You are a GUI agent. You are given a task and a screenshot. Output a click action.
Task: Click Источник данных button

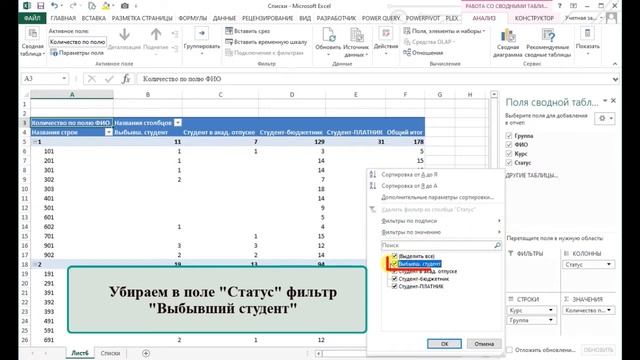pyautogui.click(x=356, y=42)
